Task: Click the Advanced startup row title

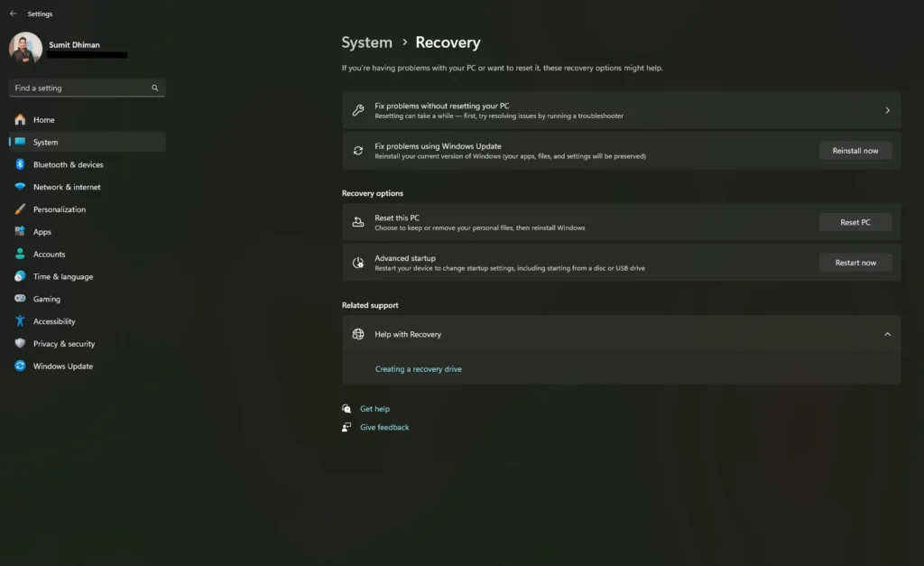Action: [x=405, y=257]
